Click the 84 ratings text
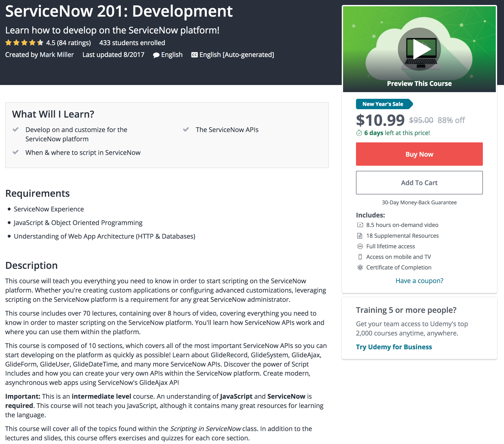The height and width of the screenshot is (444, 504). [74, 43]
